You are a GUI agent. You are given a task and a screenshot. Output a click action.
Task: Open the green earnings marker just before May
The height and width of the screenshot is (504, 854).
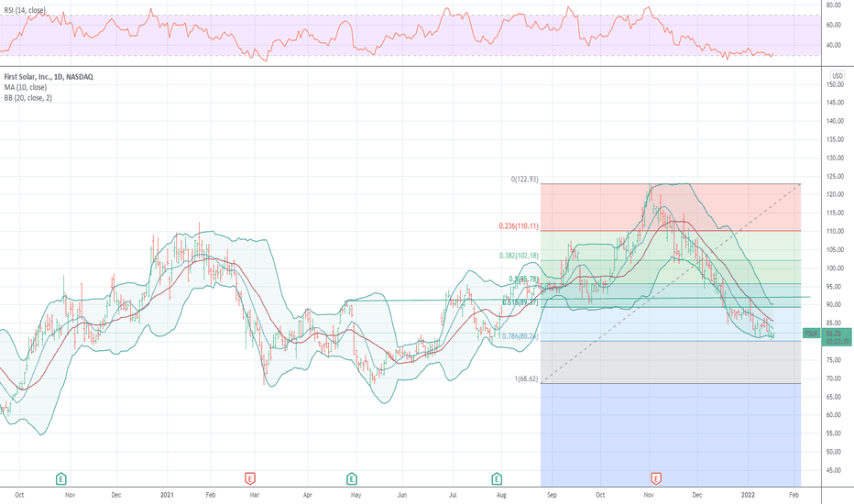[351, 479]
